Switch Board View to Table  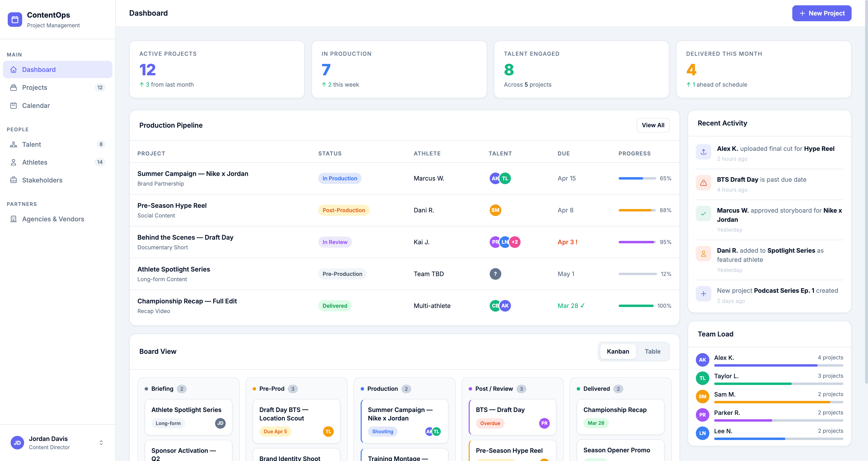[x=652, y=351]
